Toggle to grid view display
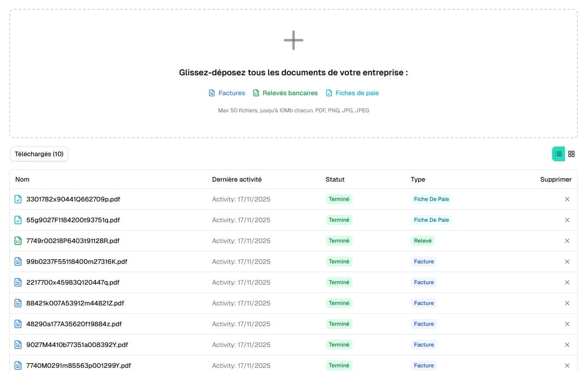Screen dimensions: 588x384 [571, 153]
